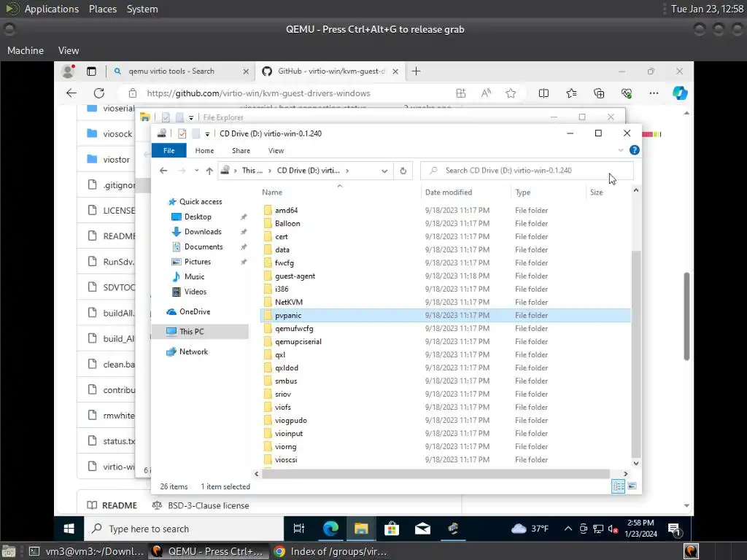Toggle Edge read aloud icon
This screenshot has height=560, width=747.
(486, 93)
